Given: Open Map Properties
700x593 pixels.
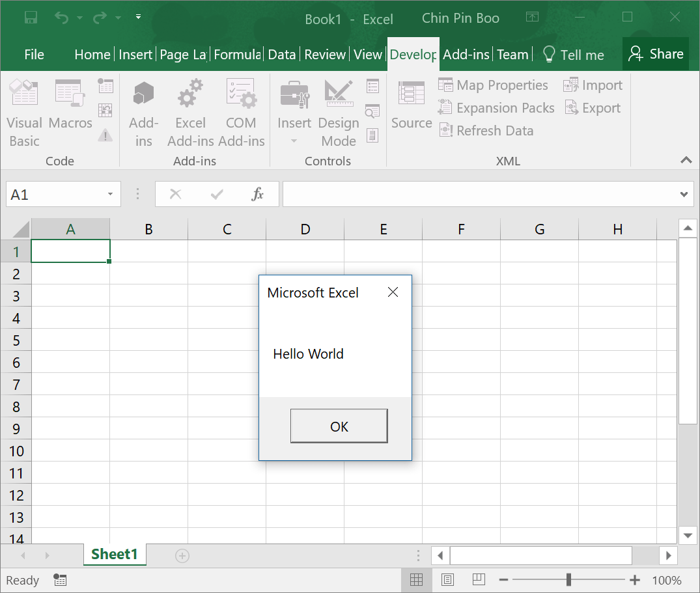Looking at the screenshot, I should [x=494, y=85].
